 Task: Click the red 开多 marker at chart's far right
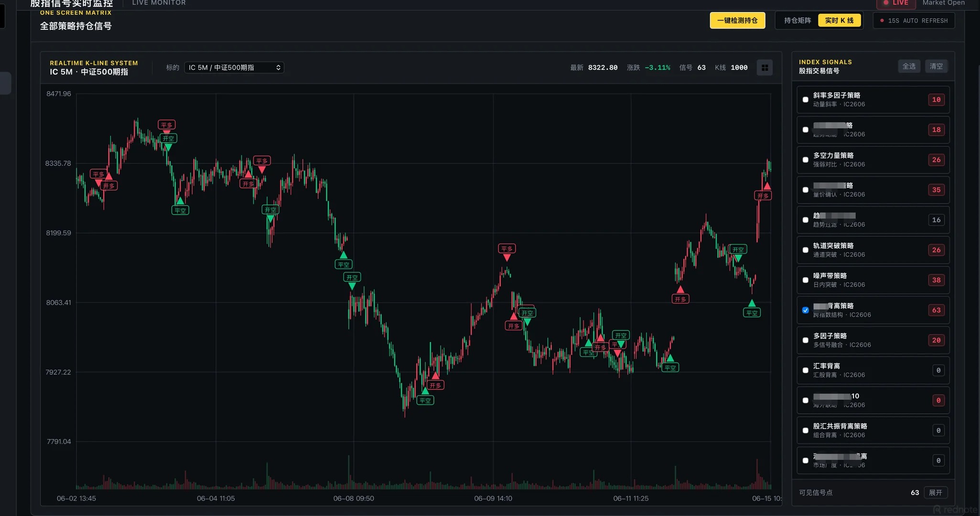click(x=763, y=196)
